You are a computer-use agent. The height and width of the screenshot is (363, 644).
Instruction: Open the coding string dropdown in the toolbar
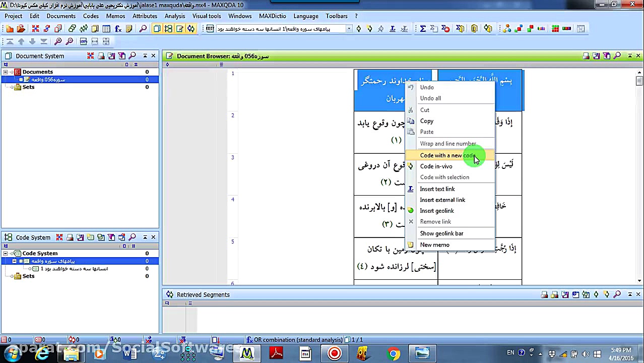349,29
